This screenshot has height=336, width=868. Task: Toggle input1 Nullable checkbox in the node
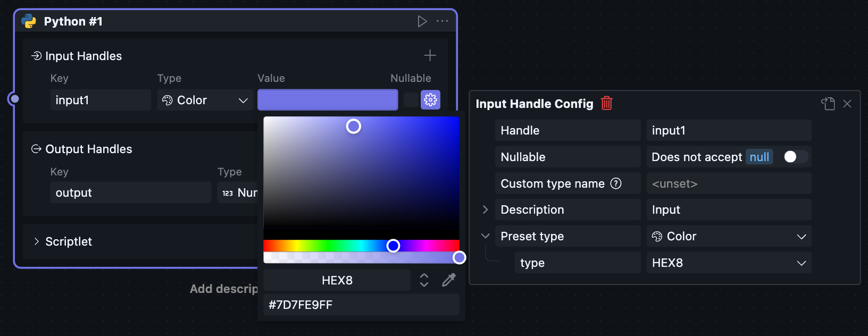tap(411, 99)
